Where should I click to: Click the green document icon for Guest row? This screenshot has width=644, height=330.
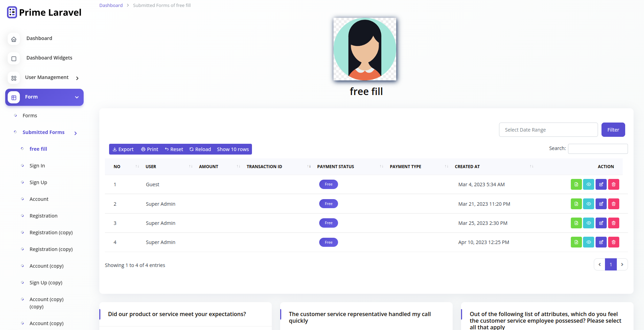576,184
